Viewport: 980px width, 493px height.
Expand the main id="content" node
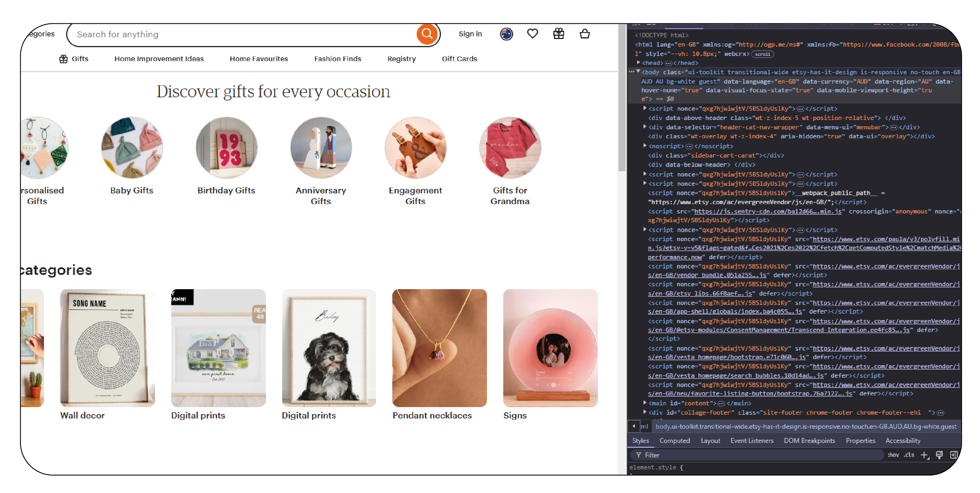point(645,403)
